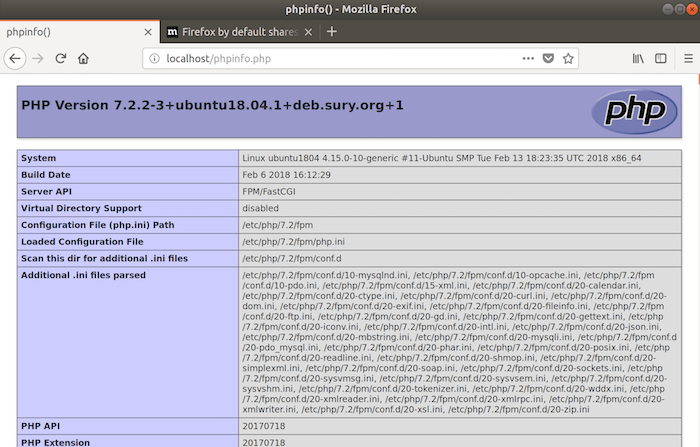The width and height of the screenshot is (700, 447).
Task: Close the 'Firefox by default shares' tab
Action: tap(308, 32)
